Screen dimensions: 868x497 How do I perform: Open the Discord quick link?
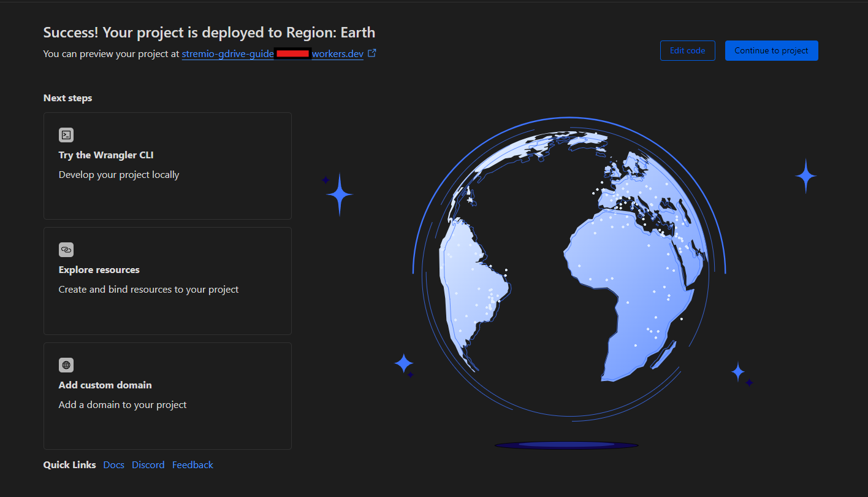[148, 465]
